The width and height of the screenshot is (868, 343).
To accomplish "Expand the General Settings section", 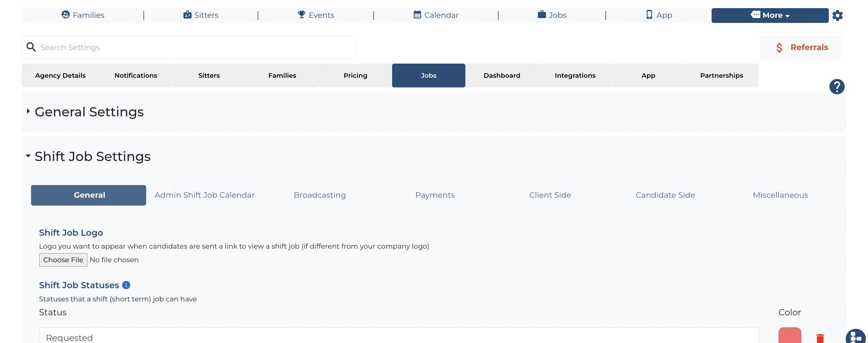I will coord(28,111).
